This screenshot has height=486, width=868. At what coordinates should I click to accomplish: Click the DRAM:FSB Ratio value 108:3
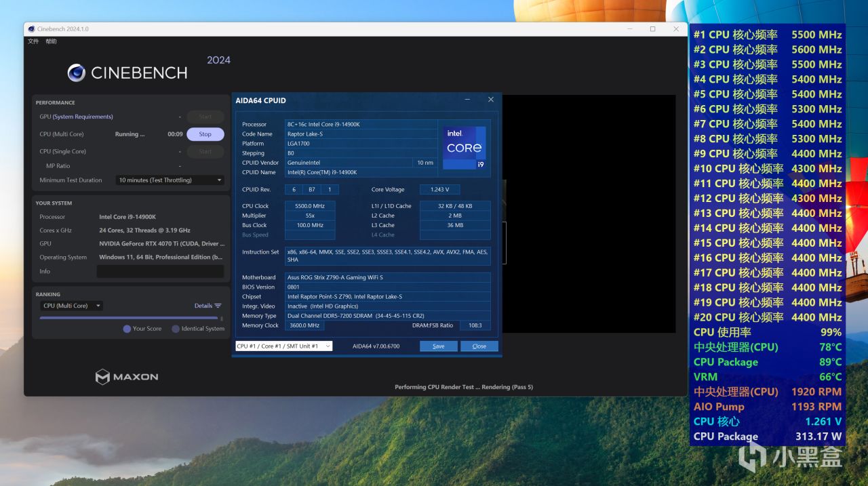[x=475, y=325]
